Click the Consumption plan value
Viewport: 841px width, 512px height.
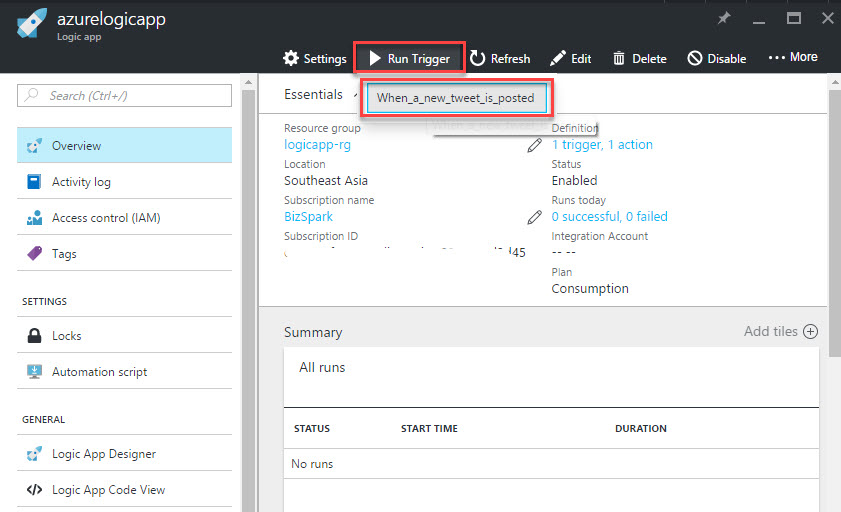[x=590, y=288]
